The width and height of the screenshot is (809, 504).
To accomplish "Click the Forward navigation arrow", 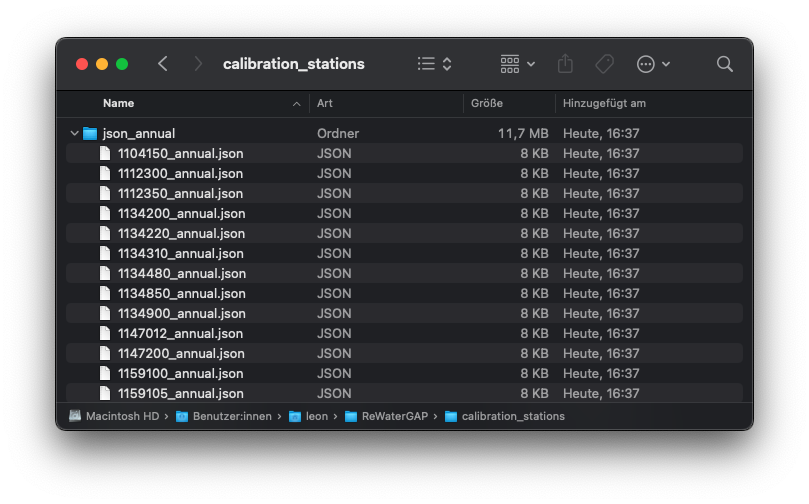I will pos(198,64).
